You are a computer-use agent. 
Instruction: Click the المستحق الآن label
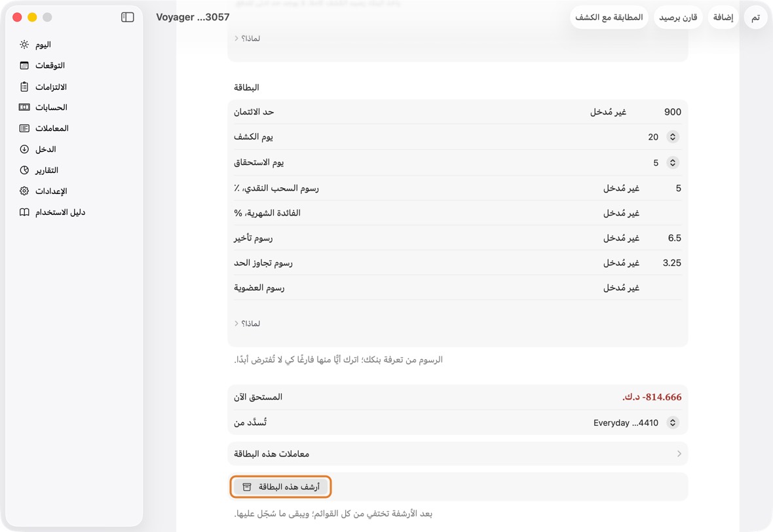coord(258,397)
